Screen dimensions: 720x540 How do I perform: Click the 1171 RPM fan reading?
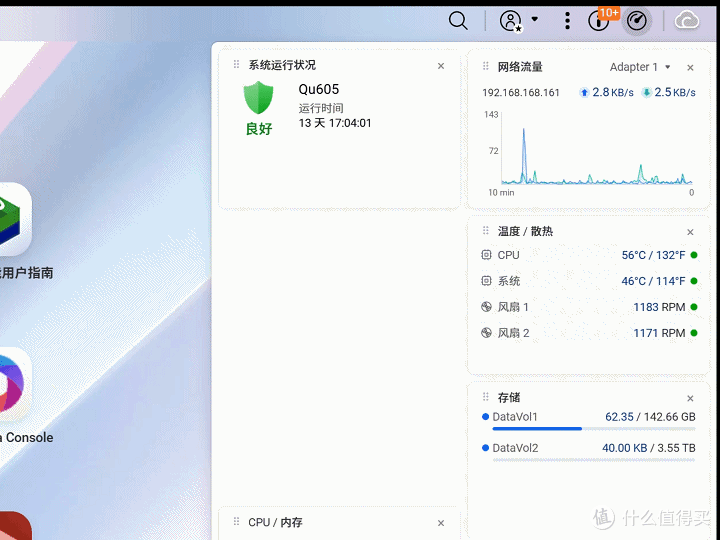coord(659,333)
